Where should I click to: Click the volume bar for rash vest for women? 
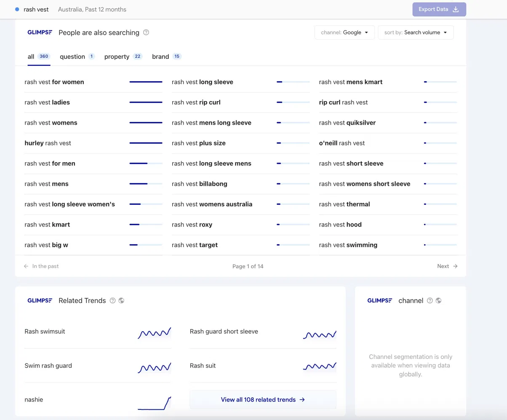(146, 82)
